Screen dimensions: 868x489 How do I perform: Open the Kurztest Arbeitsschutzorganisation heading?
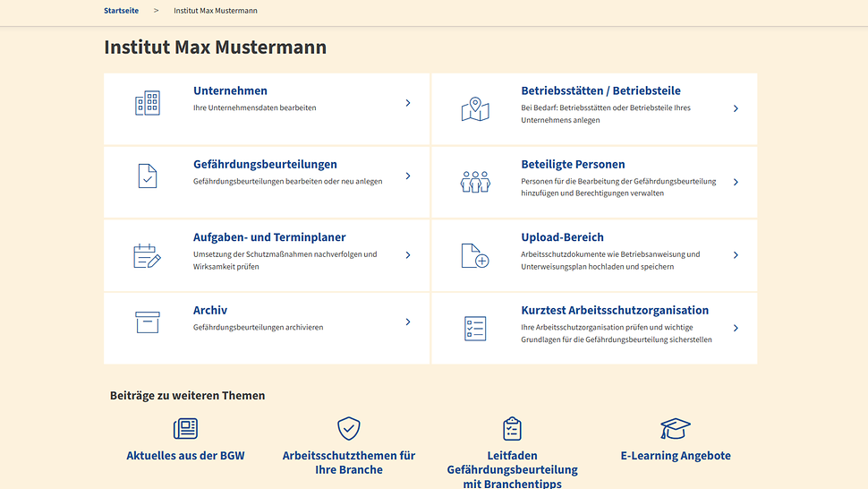tap(615, 310)
